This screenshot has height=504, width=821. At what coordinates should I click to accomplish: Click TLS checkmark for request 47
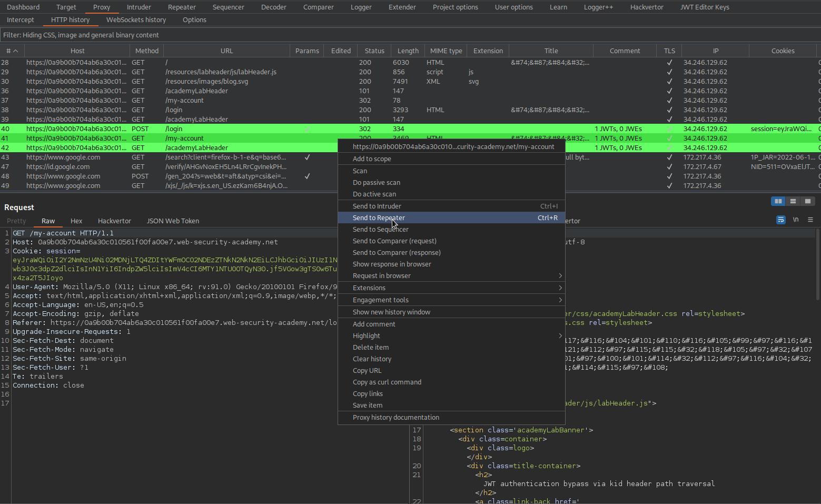[669, 167]
